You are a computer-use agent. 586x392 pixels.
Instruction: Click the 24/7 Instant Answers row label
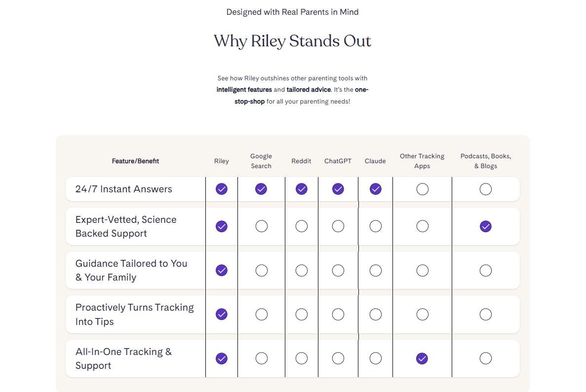pyautogui.click(x=123, y=189)
